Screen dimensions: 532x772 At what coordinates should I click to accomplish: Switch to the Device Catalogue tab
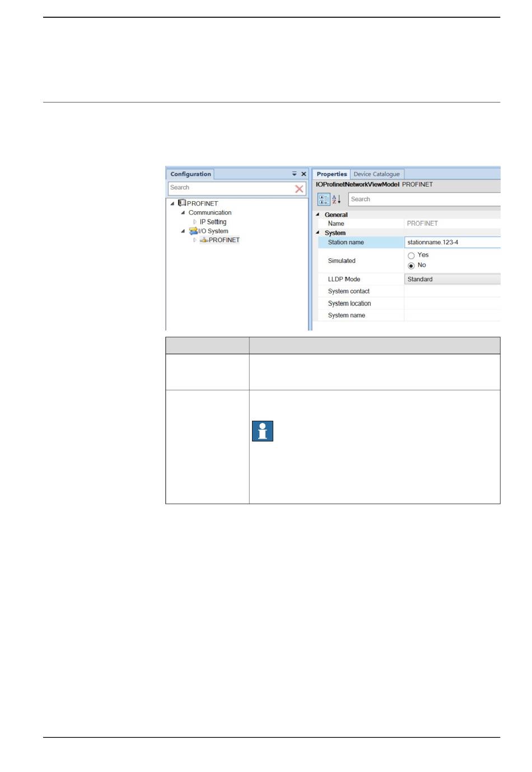coord(377,174)
